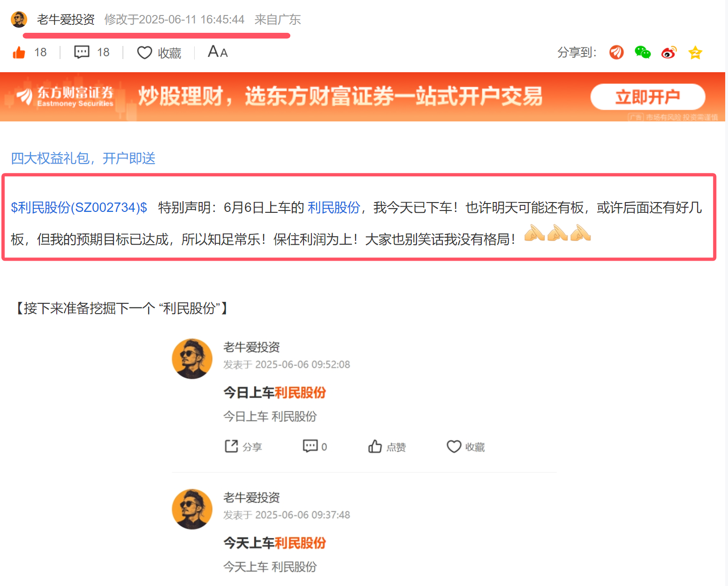The image size is (728, 586).
Task: Click timestamp 发表于 2025-06-06 09:52:08
Action: point(287,365)
